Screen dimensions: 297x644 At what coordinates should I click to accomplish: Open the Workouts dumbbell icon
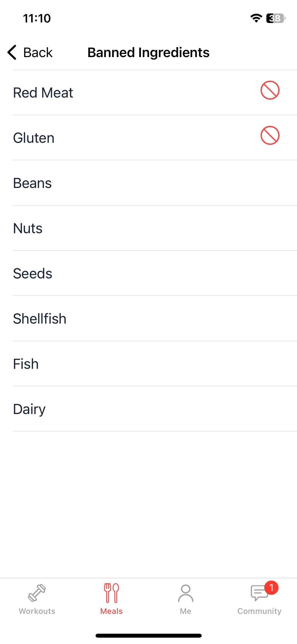37,593
